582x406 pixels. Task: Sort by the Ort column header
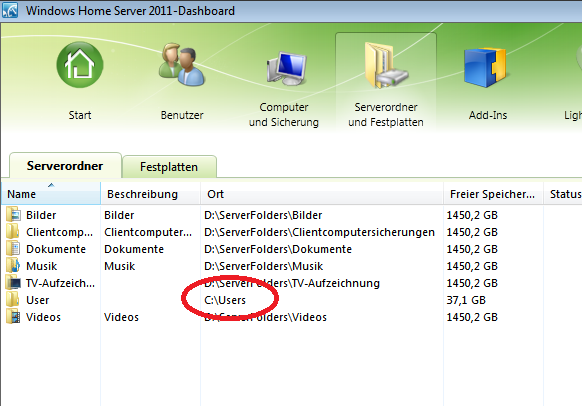pyautogui.click(x=322, y=193)
